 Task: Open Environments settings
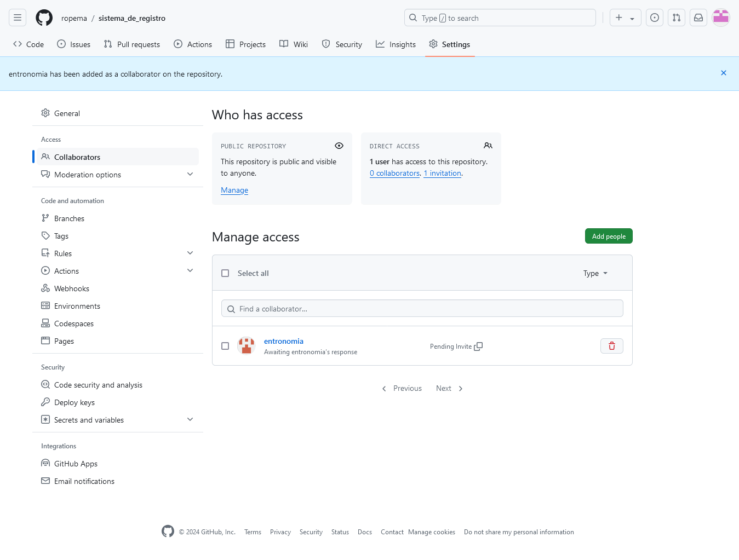click(x=118, y=305)
